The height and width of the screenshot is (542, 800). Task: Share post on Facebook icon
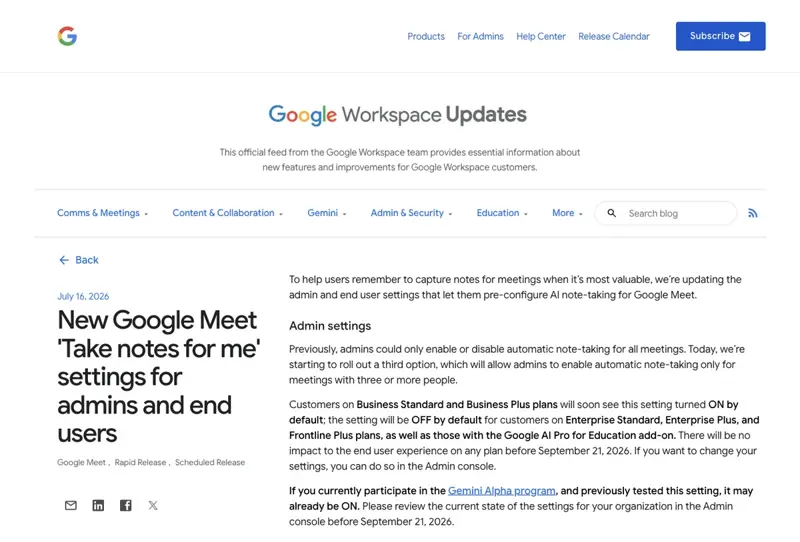pyautogui.click(x=126, y=505)
